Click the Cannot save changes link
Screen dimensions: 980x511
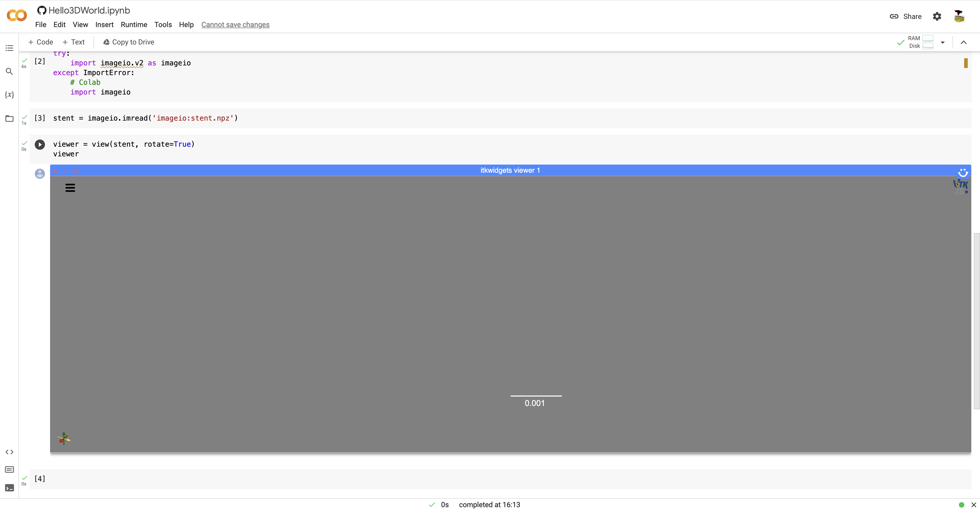[235, 24]
